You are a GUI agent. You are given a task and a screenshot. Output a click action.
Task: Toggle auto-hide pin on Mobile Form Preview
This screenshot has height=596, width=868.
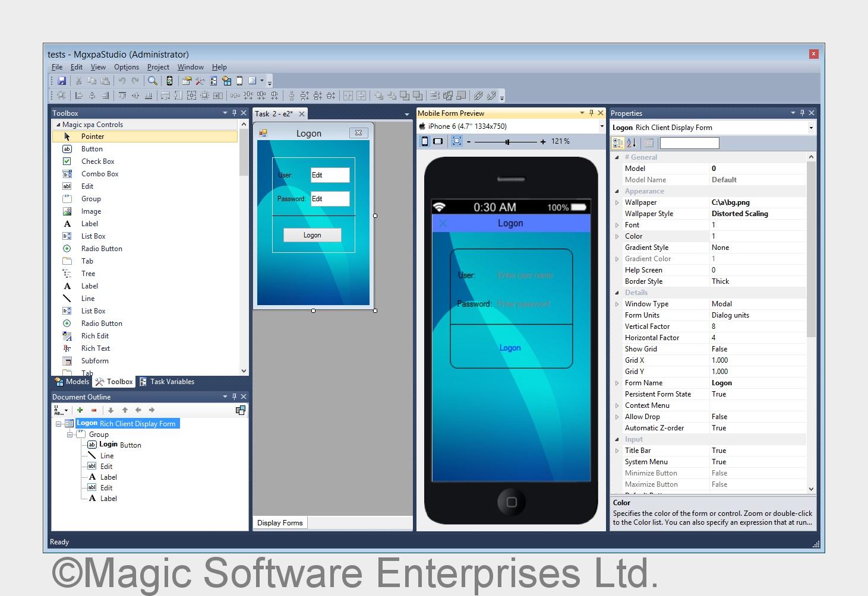click(x=591, y=113)
